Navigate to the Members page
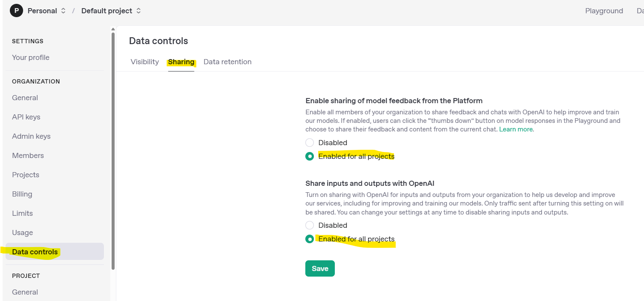 28,155
